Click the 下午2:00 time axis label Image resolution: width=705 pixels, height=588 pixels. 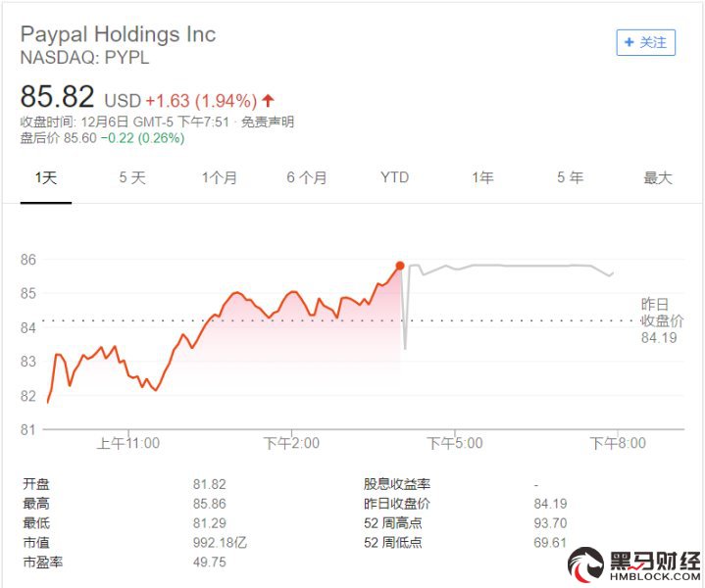click(291, 443)
